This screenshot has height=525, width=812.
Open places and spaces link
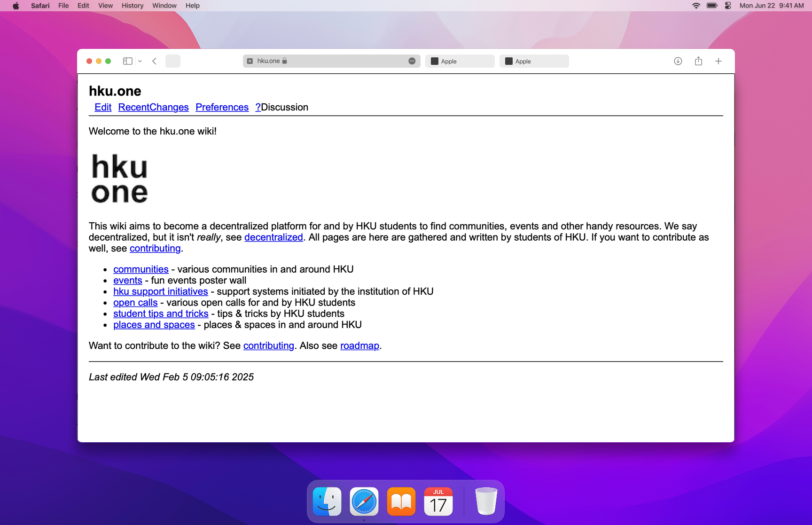[154, 325]
